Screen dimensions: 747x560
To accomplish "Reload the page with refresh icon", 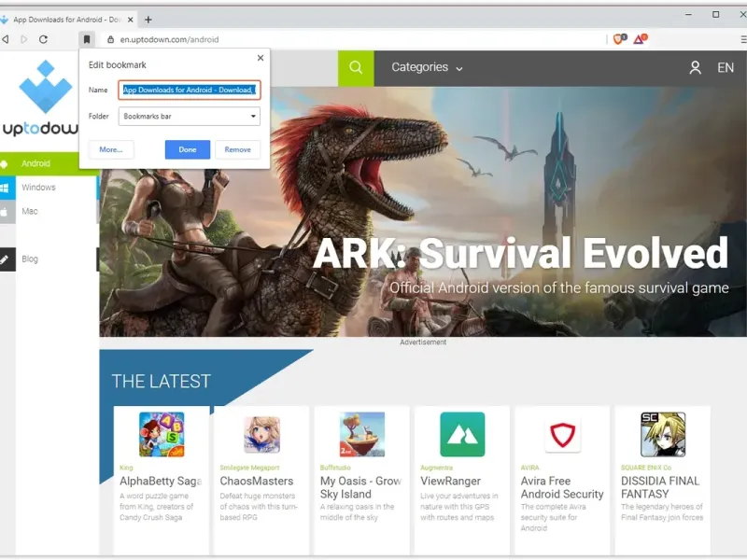I will coord(43,39).
